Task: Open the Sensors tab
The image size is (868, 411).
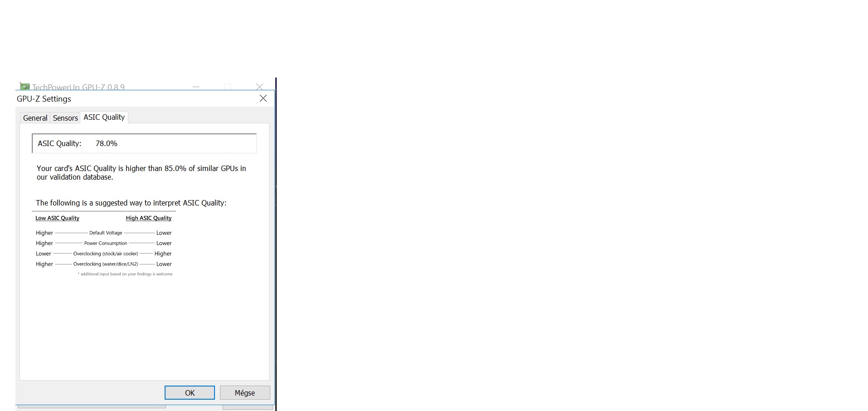Action: click(x=65, y=118)
